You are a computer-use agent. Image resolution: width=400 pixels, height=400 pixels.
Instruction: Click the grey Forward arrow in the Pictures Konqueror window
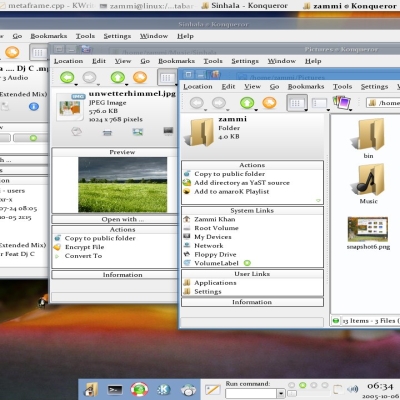click(x=89, y=77)
